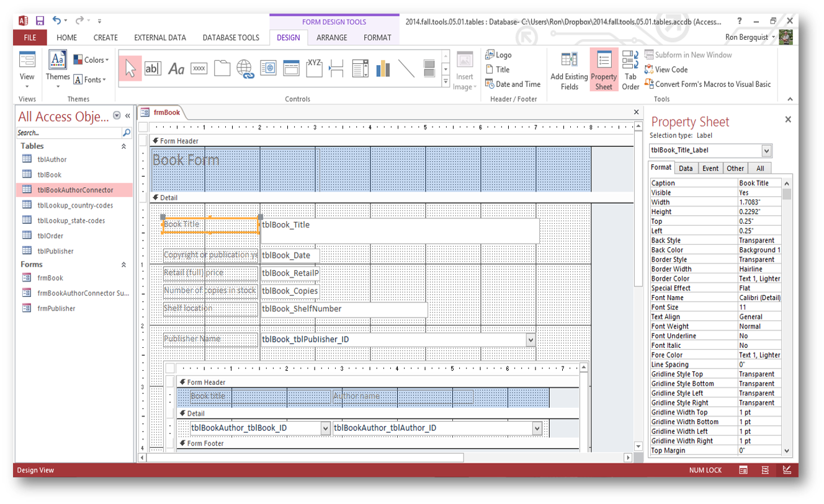This screenshot has width=824, height=504.
Task: Click the Back Color property value
Action: (759, 250)
